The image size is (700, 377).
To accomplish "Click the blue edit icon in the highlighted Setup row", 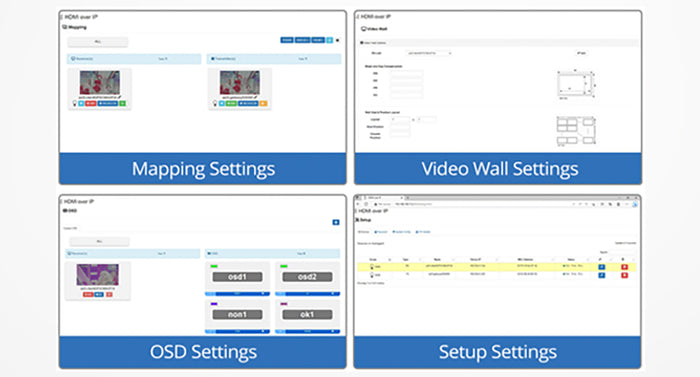I will (601, 267).
